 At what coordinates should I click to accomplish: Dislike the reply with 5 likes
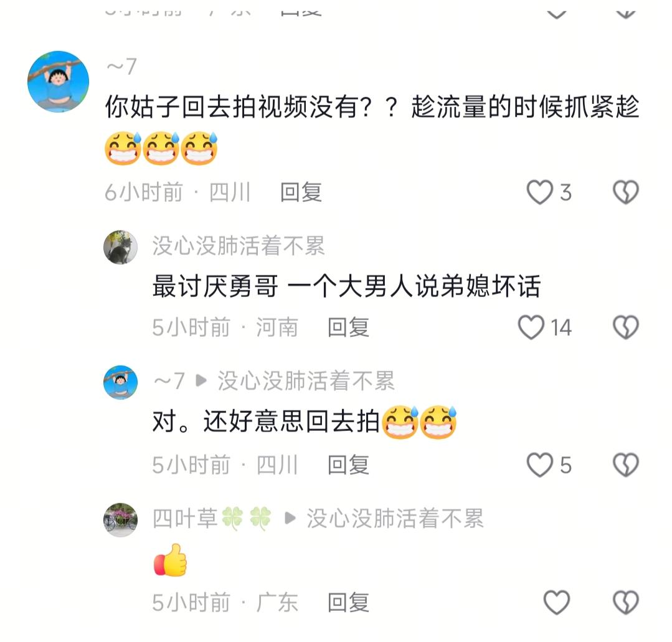tap(626, 465)
